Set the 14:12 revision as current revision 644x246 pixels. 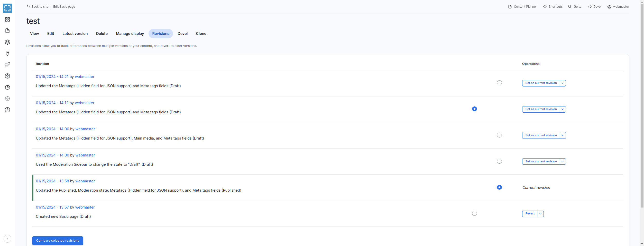[541, 109]
